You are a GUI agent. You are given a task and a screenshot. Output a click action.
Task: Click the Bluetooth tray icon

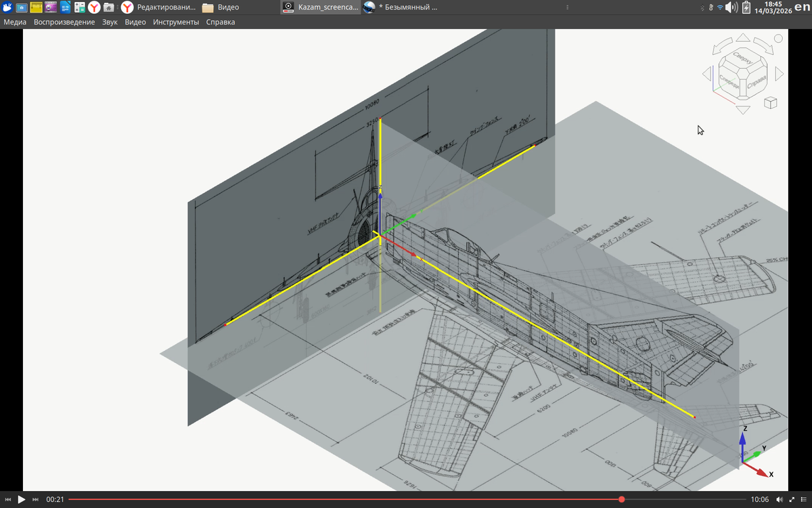[703, 7]
